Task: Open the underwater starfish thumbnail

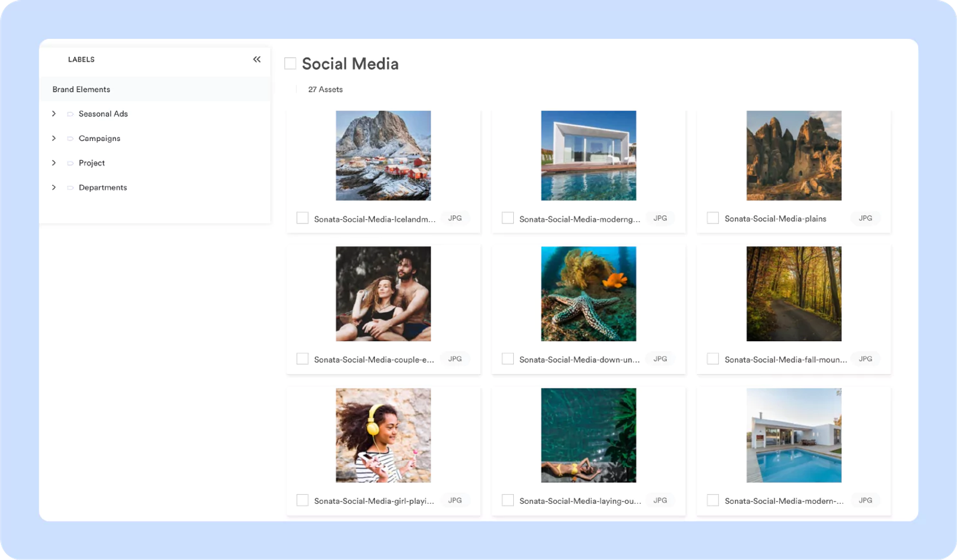Action: click(589, 294)
